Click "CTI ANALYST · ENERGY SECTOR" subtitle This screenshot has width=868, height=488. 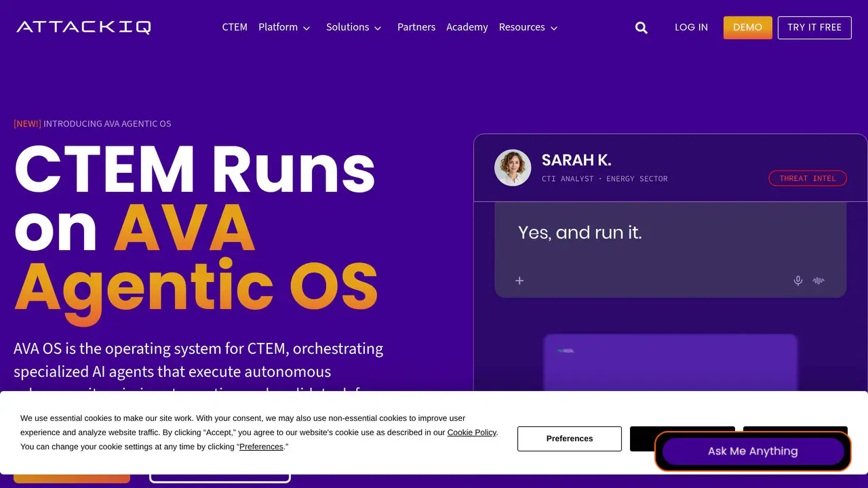point(605,179)
